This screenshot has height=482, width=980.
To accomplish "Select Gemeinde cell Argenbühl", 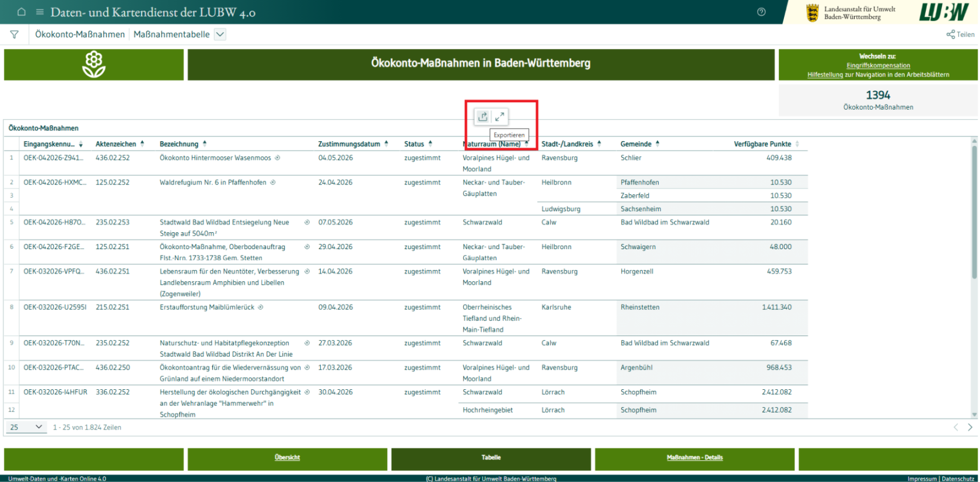I will pyautogui.click(x=636, y=368).
